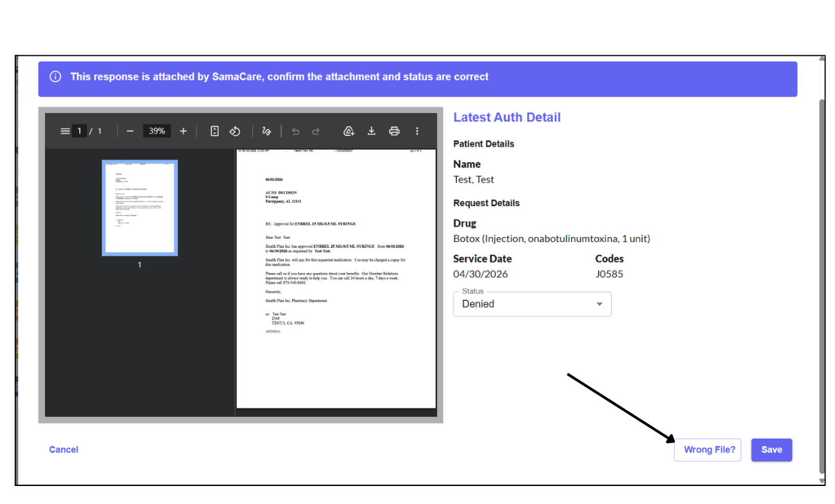This screenshot has width=835, height=504.
Task: Save the auth response
Action: pos(772,450)
